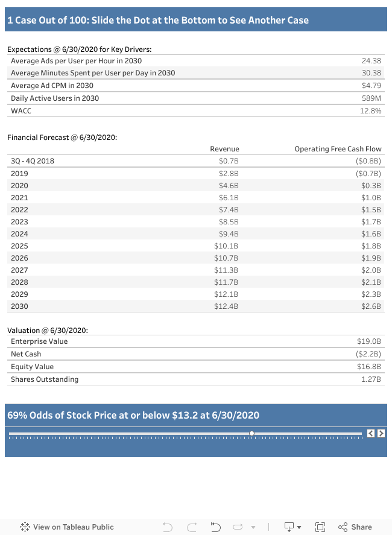Screen dimensions: 392x535
Task: Click the slider track near its left end
Action: [18, 433]
